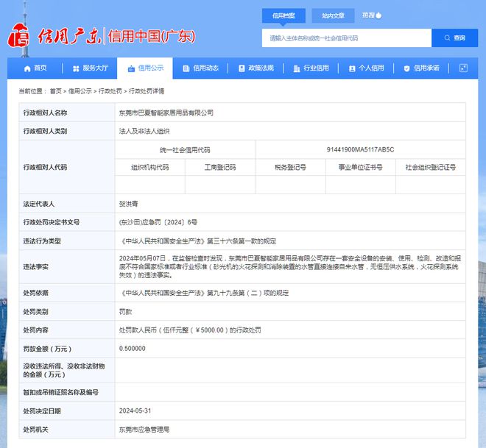Image resolution: width=486 pixels, height=448 pixels.
Task: Click the 暂扣或吊销证照名称及编号 label
Action: pyautogui.click(x=60, y=392)
